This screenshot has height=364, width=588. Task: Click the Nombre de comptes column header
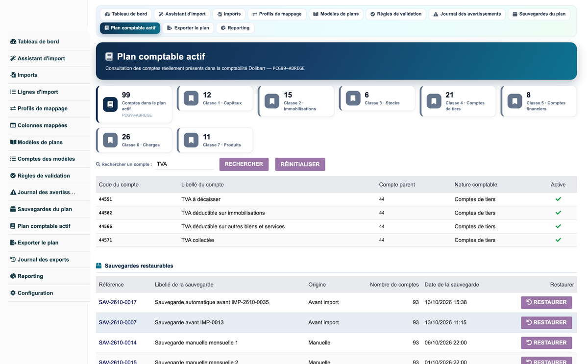coord(394,285)
